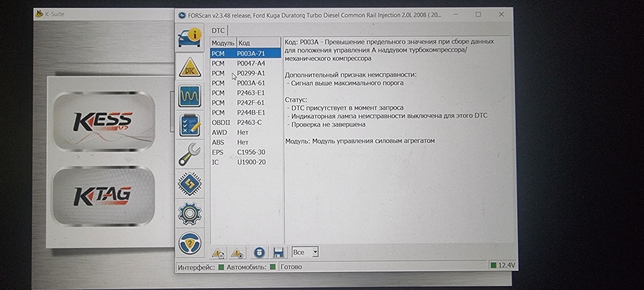The image size is (644, 290).
Task: Click the 12.4V battery voltage indicator
Action: (503, 265)
